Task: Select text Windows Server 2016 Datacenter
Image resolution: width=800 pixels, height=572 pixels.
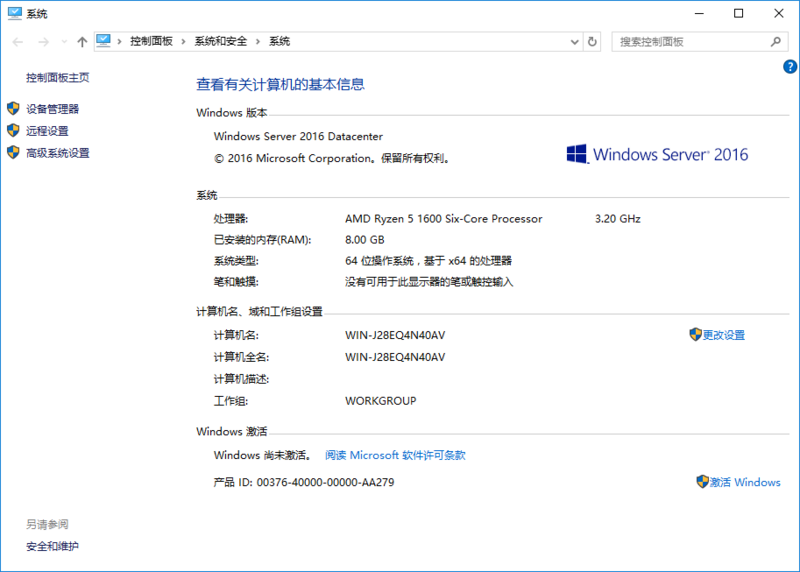Action: point(298,136)
